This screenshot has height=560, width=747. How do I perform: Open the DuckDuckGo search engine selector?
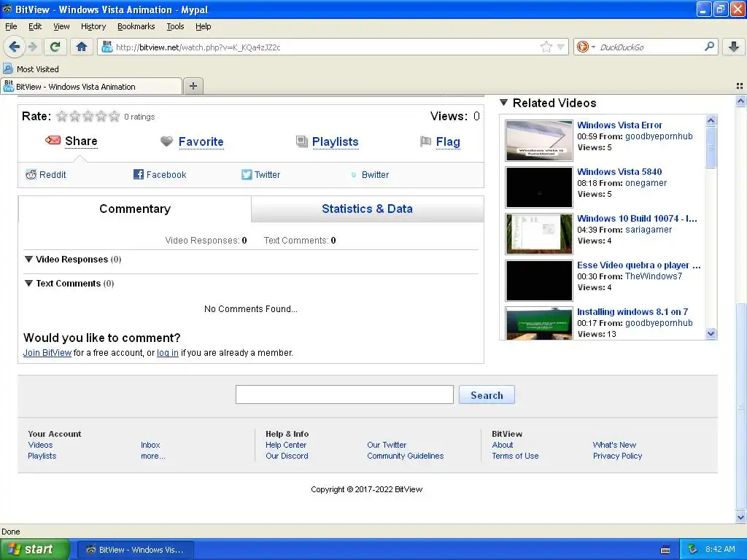pos(586,47)
